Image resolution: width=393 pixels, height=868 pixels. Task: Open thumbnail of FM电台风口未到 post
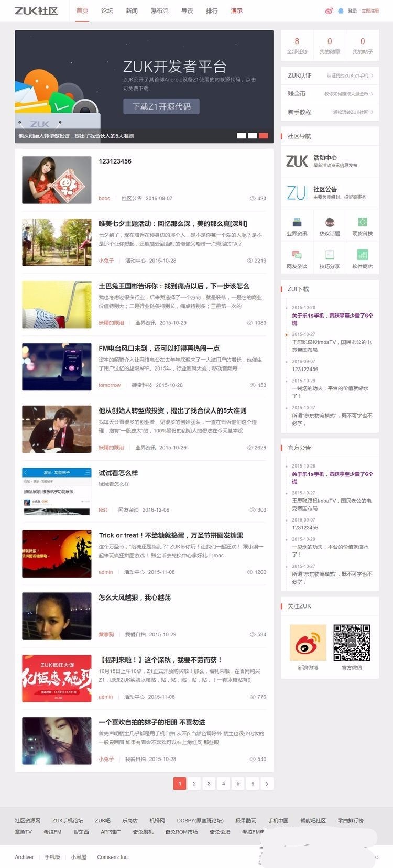pos(57,367)
